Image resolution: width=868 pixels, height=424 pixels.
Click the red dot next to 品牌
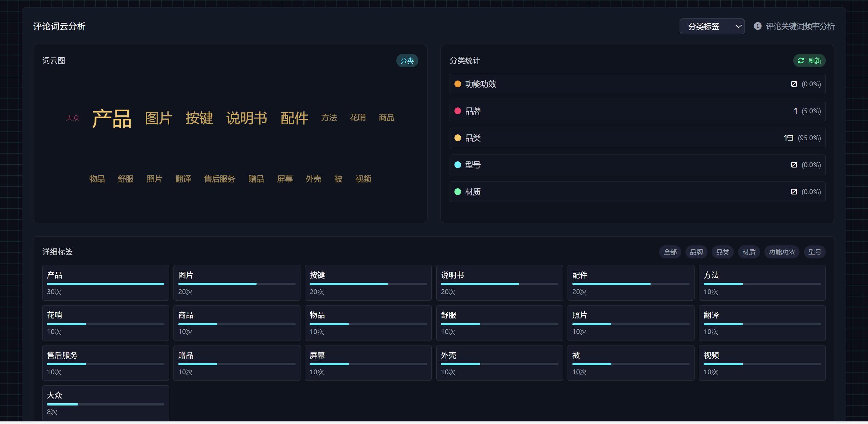point(457,111)
